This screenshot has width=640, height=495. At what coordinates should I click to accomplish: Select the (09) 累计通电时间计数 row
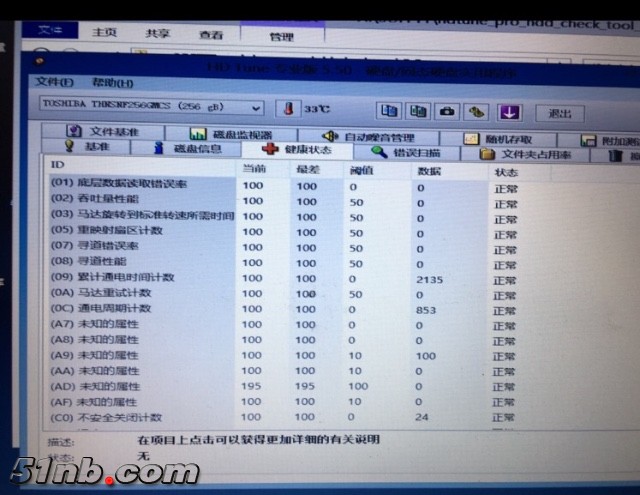coord(113,277)
